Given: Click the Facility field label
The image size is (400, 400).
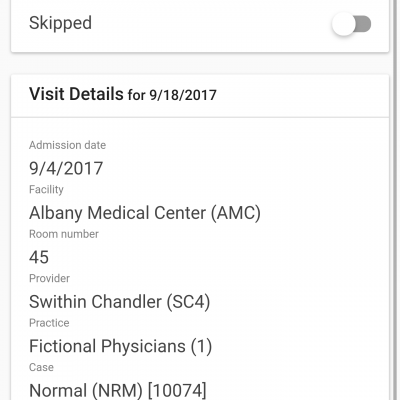Looking at the screenshot, I should [46, 190].
